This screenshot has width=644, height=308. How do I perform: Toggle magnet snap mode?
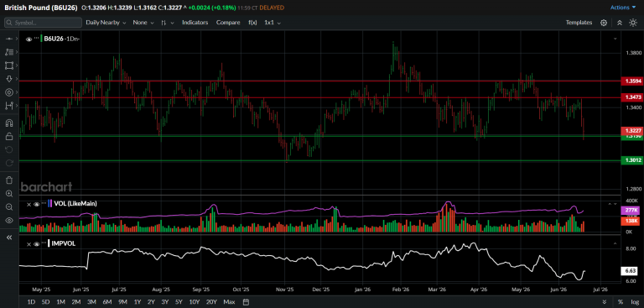click(x=9, y=123)
